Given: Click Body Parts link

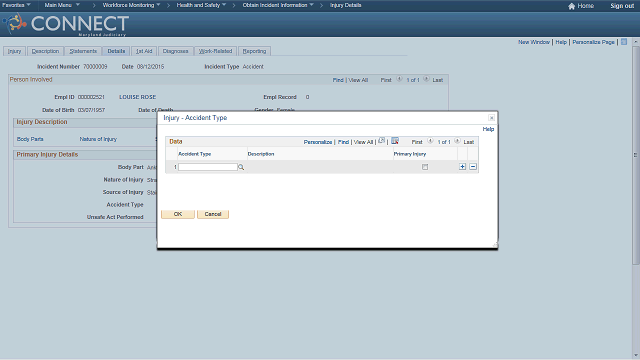Looking at the screenshot, I should [30, 139].
